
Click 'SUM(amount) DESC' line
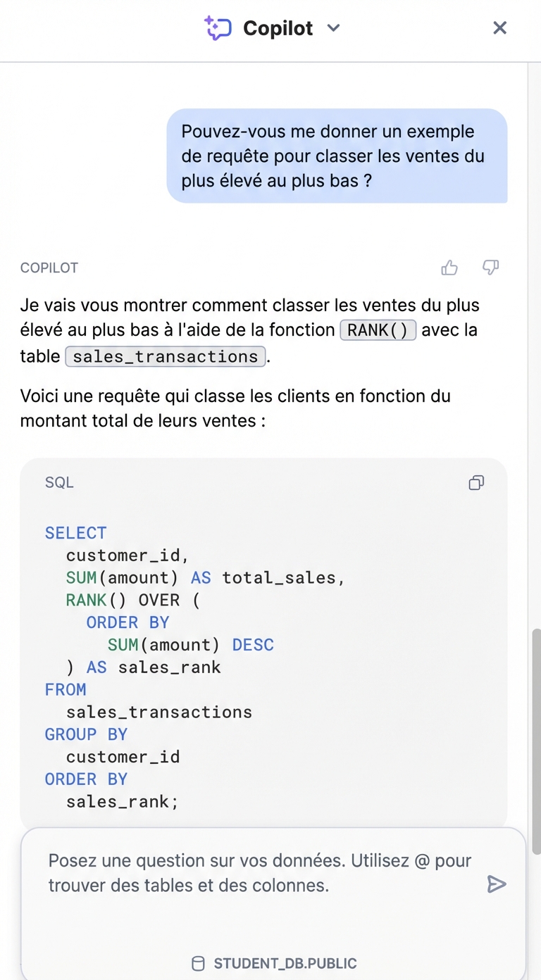191,645
